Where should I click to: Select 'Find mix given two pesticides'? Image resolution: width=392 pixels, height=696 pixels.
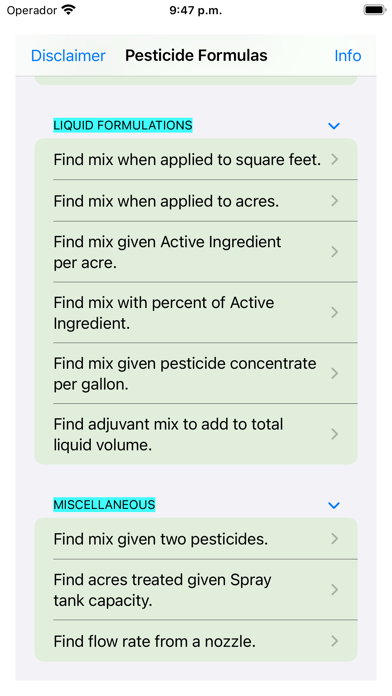click(196, 539)
